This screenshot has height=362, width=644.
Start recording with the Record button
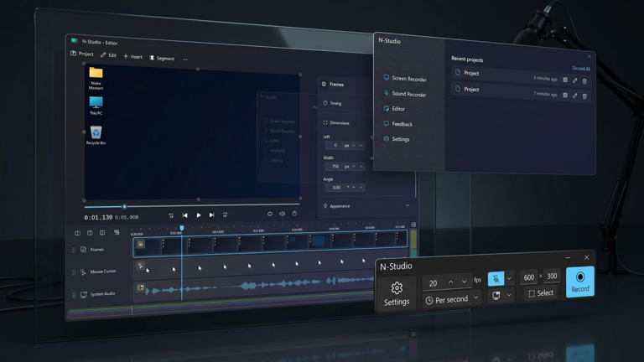(x=580, y=282)
